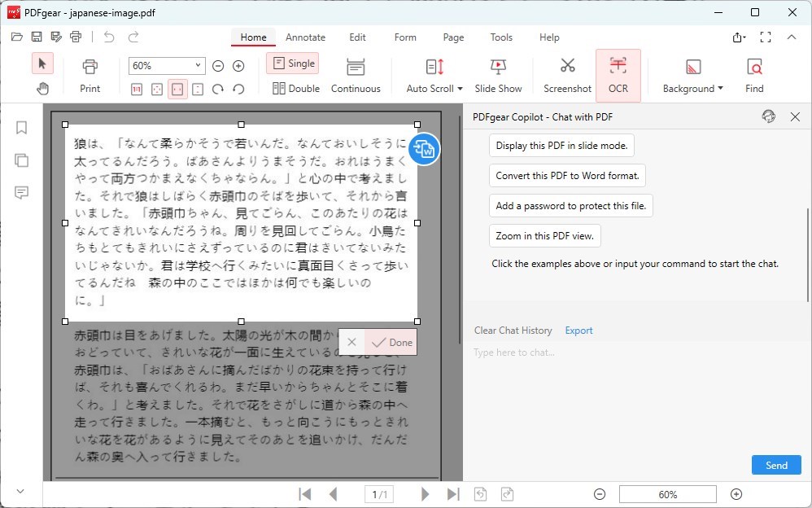Confirm the selection with Done

391,342
